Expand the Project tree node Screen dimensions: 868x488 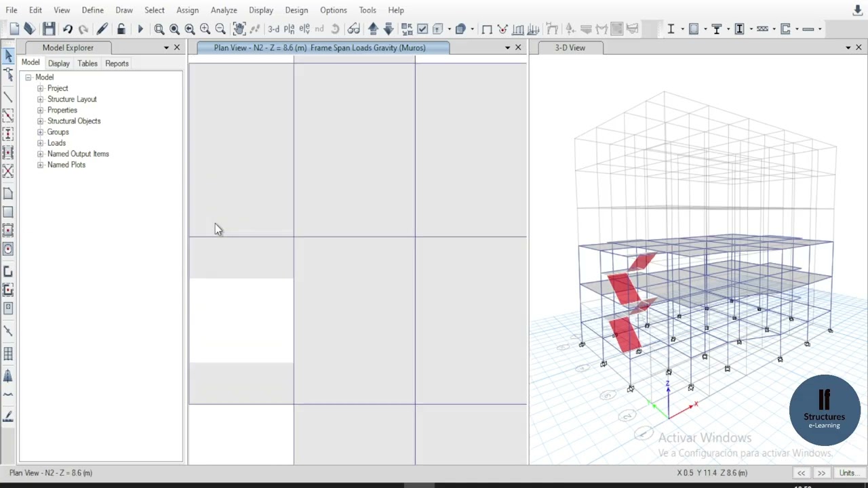click(x=40, y=88)
